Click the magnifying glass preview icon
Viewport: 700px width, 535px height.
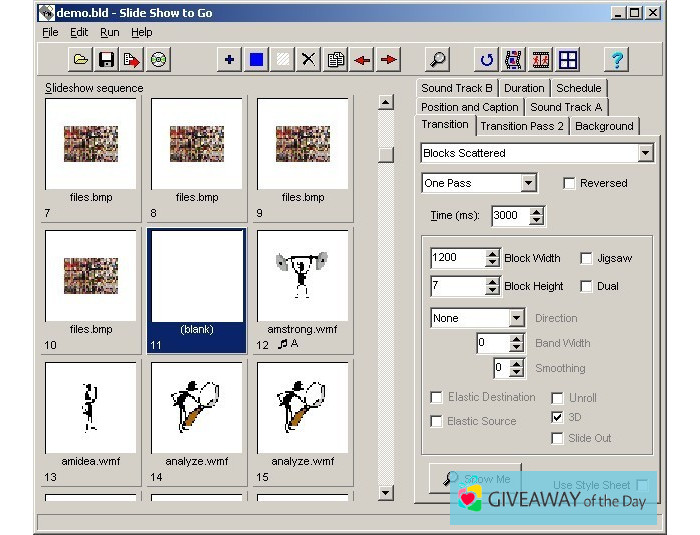(x=437, y=60)
